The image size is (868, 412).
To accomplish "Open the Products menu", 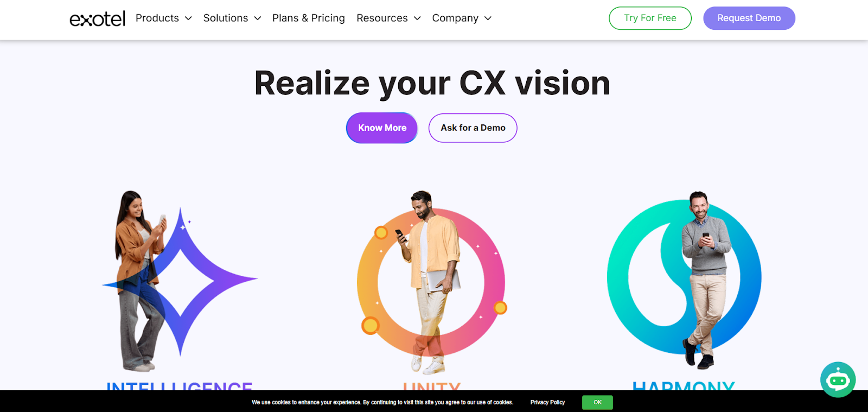I will point(157,18).
